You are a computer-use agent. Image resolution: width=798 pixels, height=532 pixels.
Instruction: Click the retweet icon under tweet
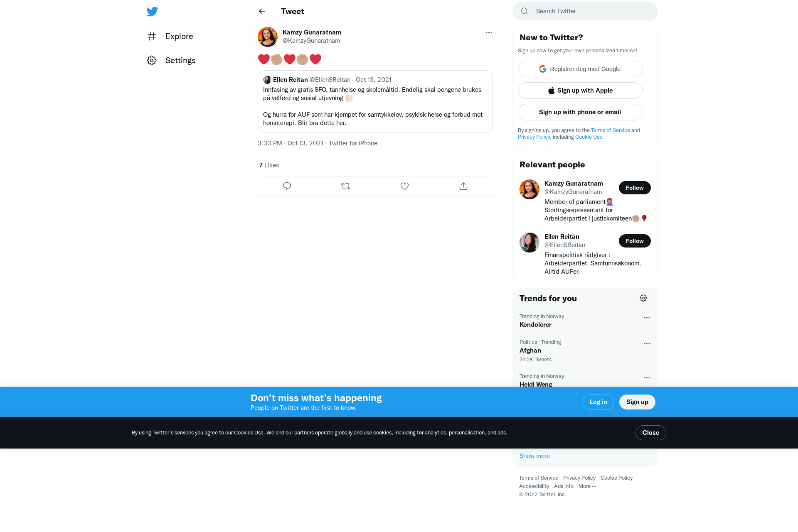(x=346, y=186)
